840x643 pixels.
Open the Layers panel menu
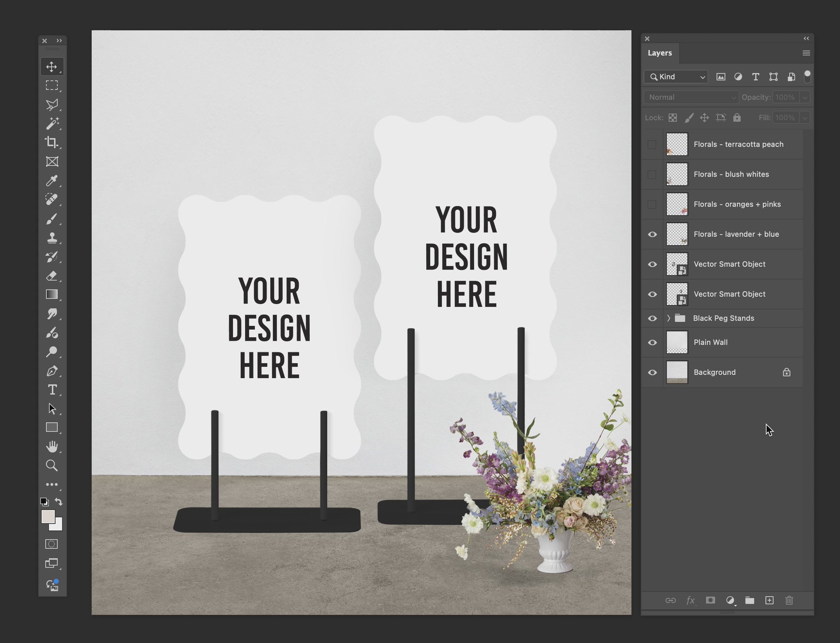pyautogui.click(x=806, y=53)
